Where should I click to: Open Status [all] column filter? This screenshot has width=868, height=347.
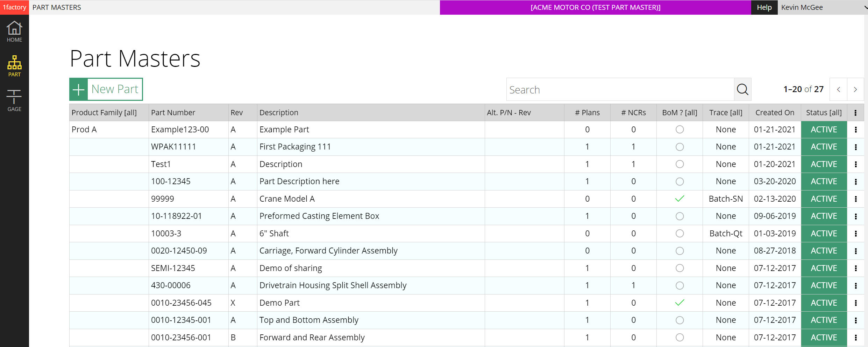tap(824, 113)
